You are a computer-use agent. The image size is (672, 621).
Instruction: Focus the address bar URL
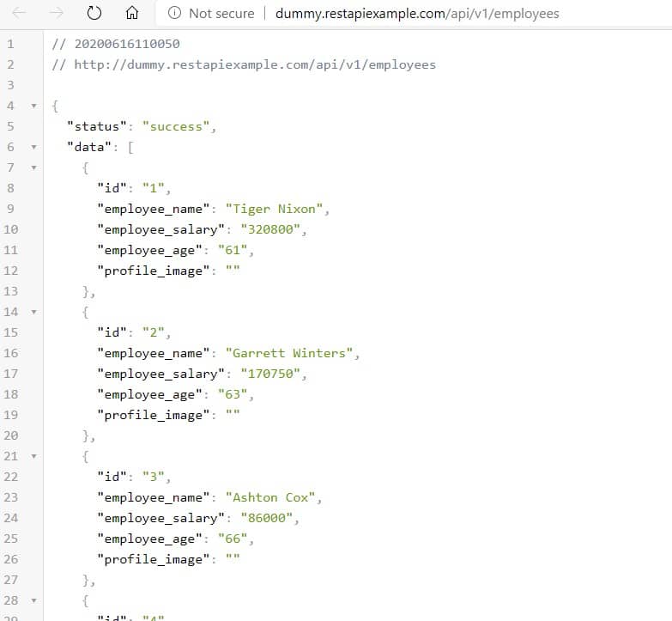417,14
